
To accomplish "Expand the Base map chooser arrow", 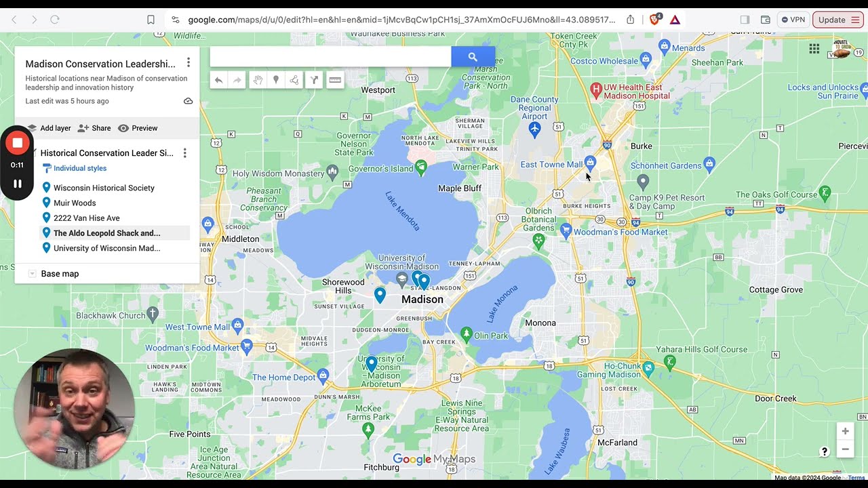I will [32, 274].
